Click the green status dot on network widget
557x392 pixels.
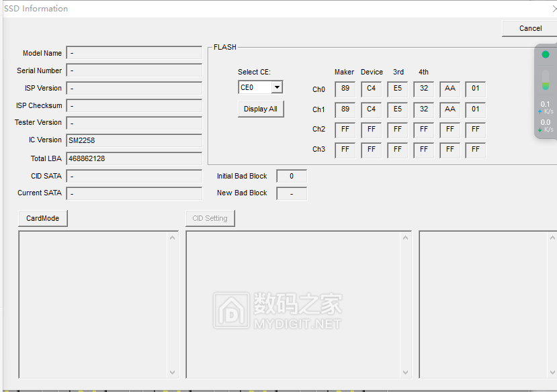click(x=546, y=54)
